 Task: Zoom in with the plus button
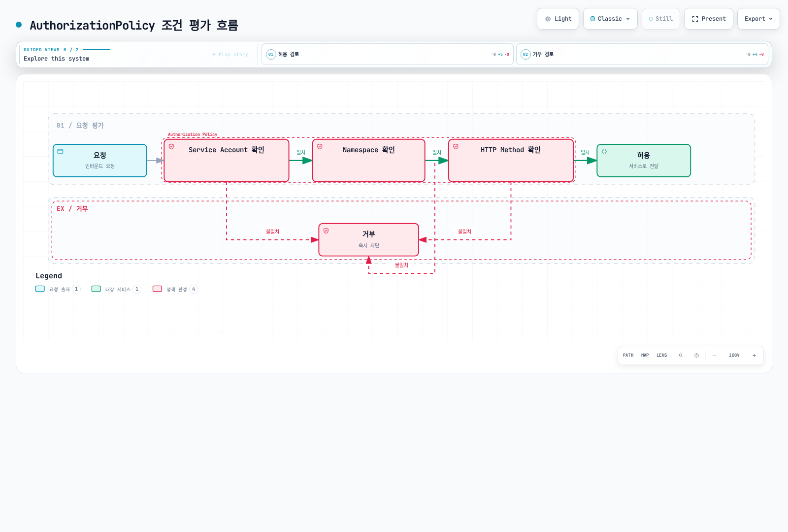(x=754, y=355)
